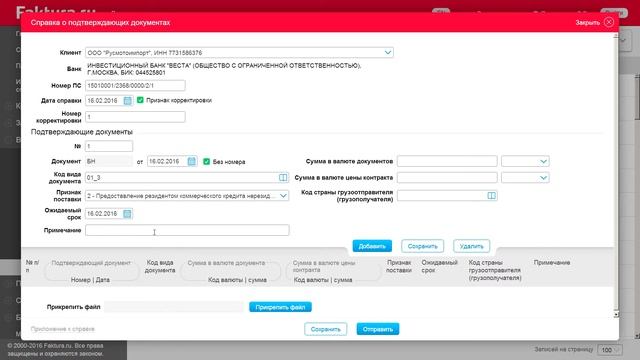Toggle Без номера checkbox
This screenshot has width=640, height=360.
click(207, 162)
